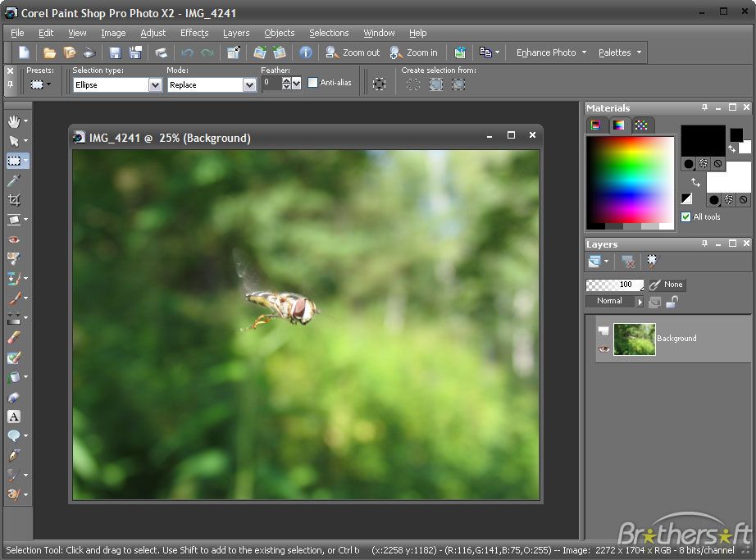Activate the Text tool
This screenshot has height=560, width=756.
coord(14,417)
